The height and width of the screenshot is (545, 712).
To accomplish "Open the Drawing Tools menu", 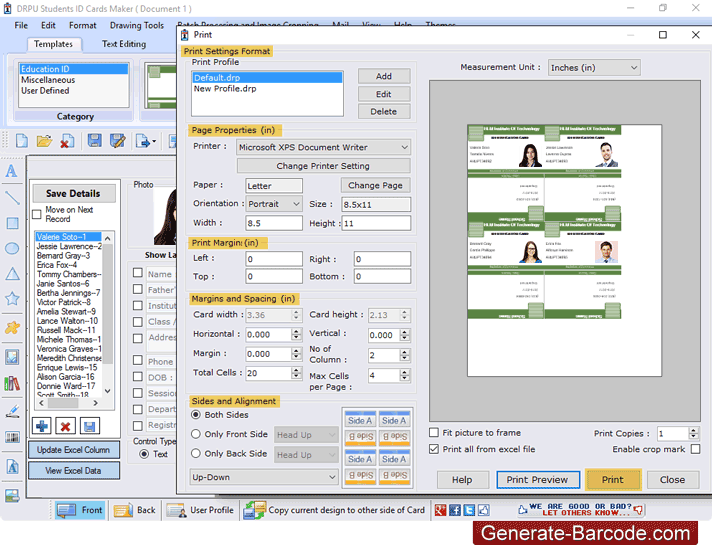I will pyautogui.click(x=137, y=25).
